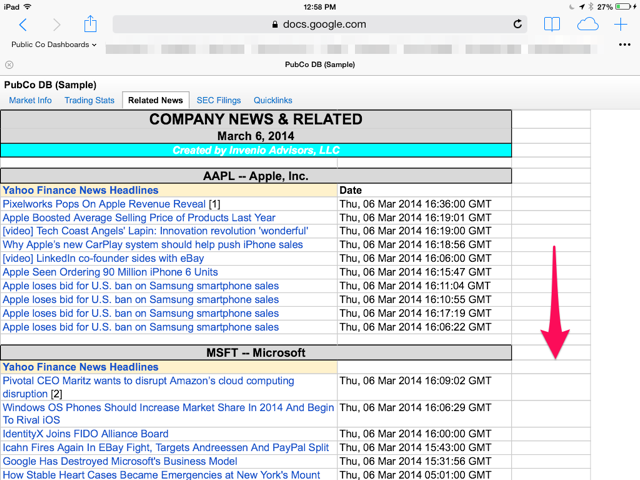Add a new tab with the plus icon
640x480 pixels.
pyautogui.click(x=620, y=24)
